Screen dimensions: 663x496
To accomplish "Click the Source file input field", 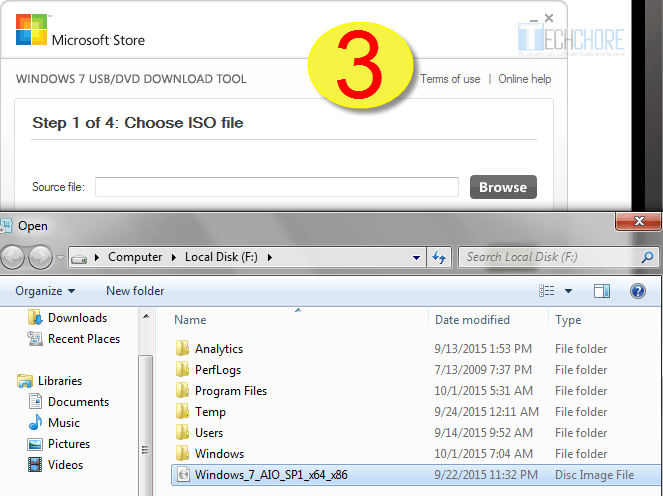I will [277, 187].
